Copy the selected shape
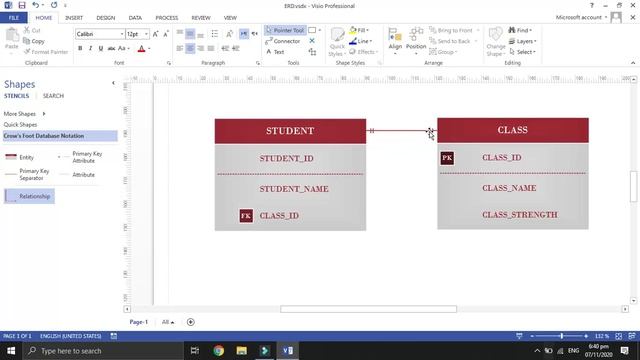640x360 pixels. point(34,41)
